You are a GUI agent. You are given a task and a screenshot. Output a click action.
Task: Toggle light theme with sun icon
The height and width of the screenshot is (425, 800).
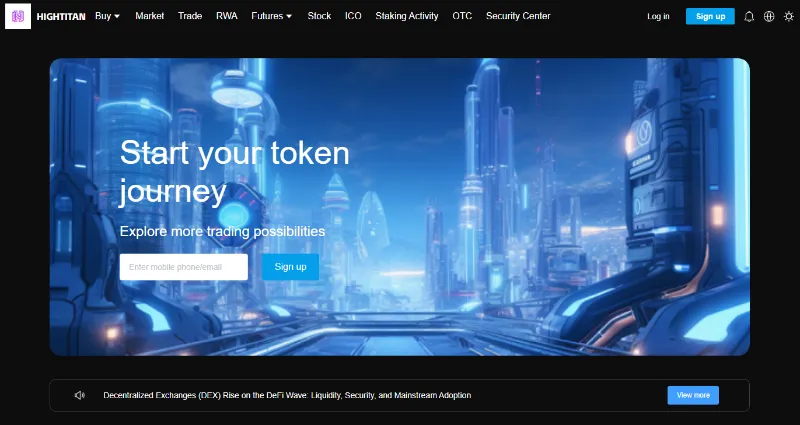click(x=789, y=16)
